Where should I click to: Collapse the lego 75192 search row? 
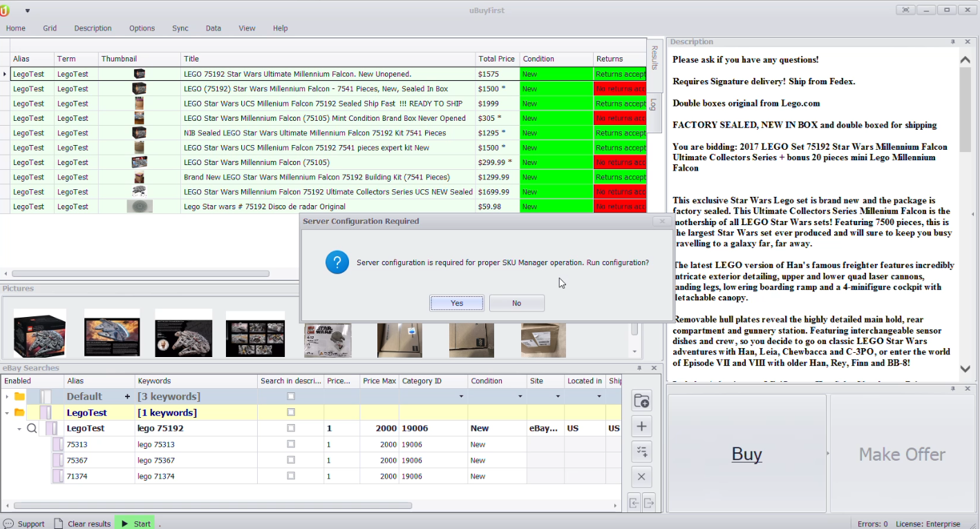click(x=19, y=429)
